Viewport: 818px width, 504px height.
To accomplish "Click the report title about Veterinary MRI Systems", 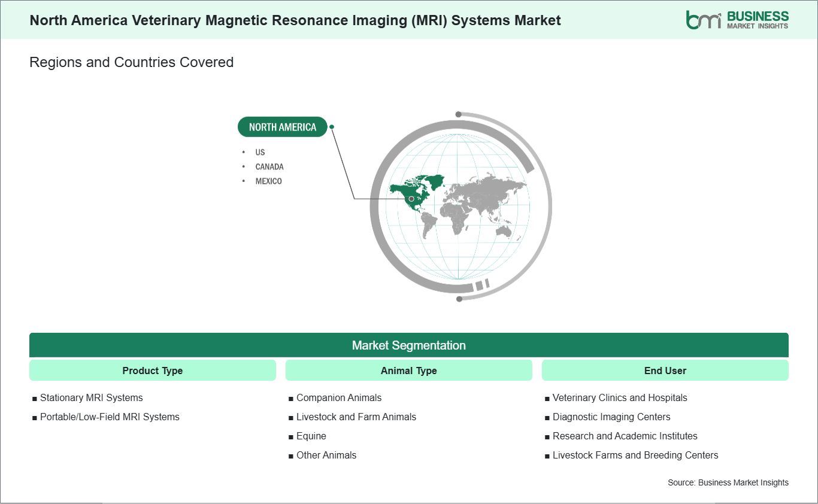I will [x=295, y=20].
